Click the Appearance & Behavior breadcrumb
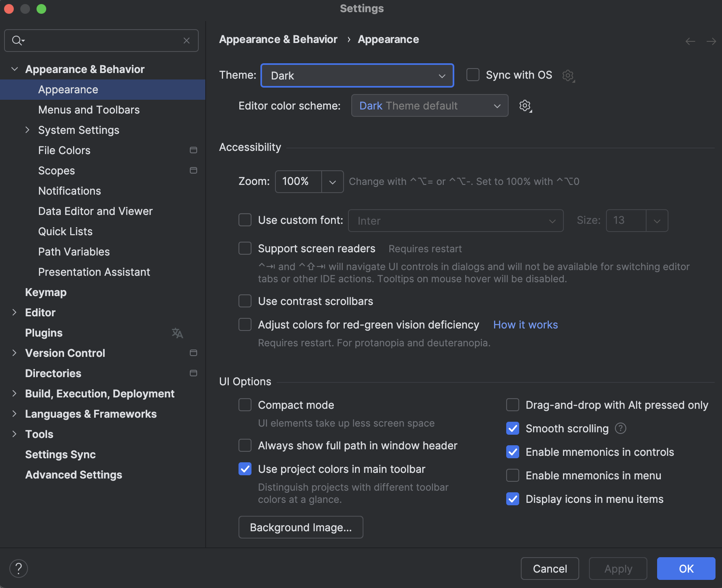 [278, 39]
